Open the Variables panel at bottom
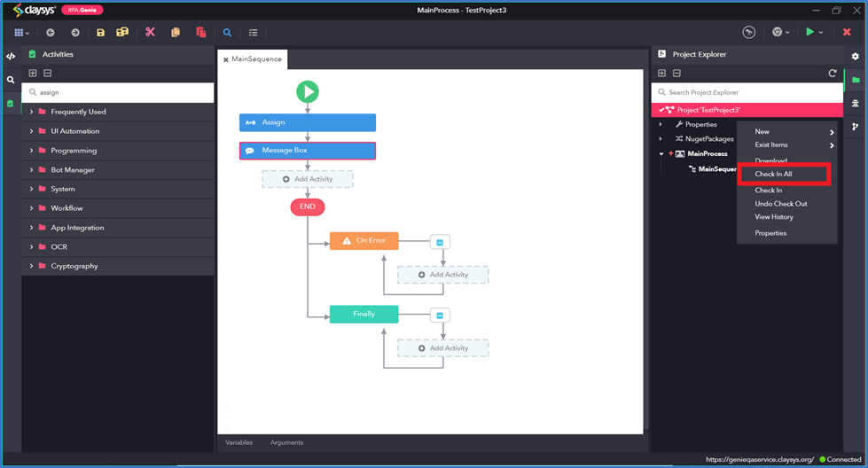The image size is (868, 468). click(x=239, y=442)
